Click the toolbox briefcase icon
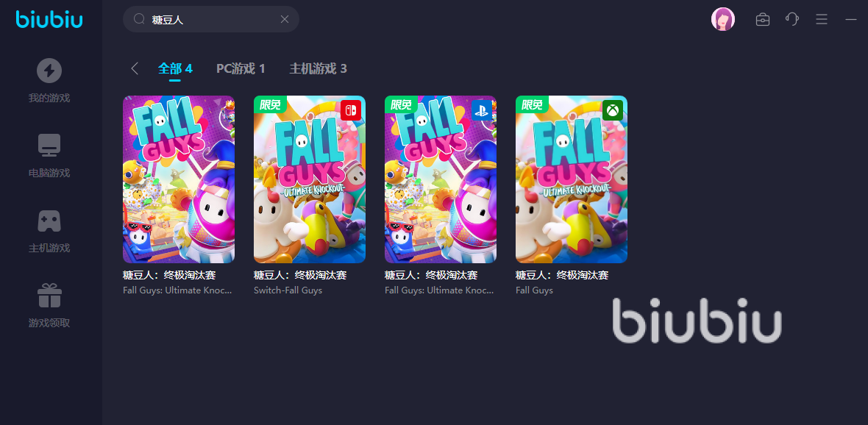This screenshot has width=868, height=425. [763, 19]
